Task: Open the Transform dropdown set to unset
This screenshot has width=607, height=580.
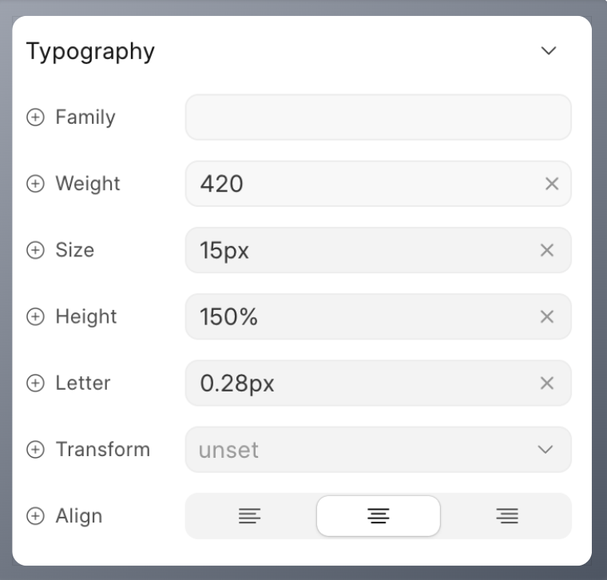Action: click(378, 450)
